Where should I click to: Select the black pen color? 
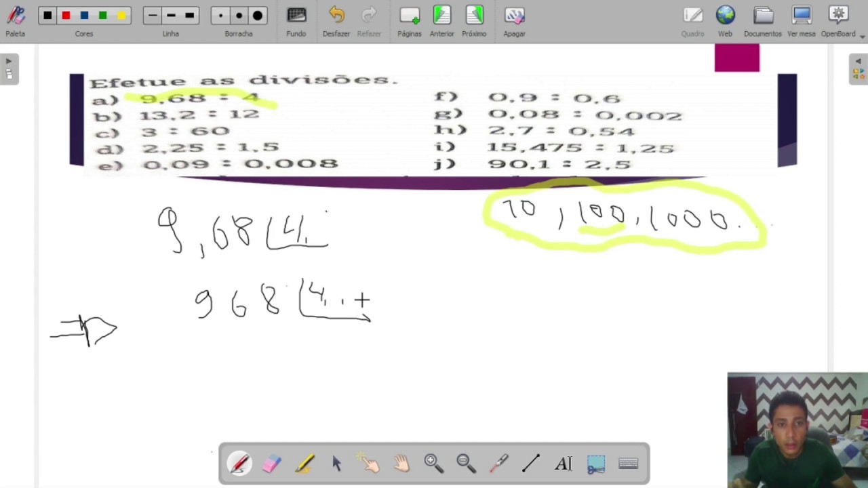(x=47, y=15)
